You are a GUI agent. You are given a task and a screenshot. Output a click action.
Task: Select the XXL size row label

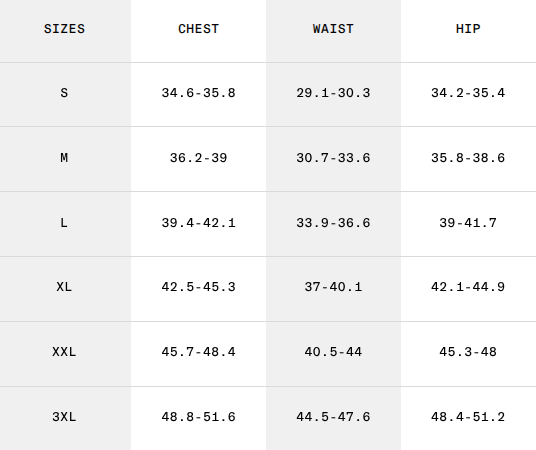pyautogui.click(x=64, y=352)
